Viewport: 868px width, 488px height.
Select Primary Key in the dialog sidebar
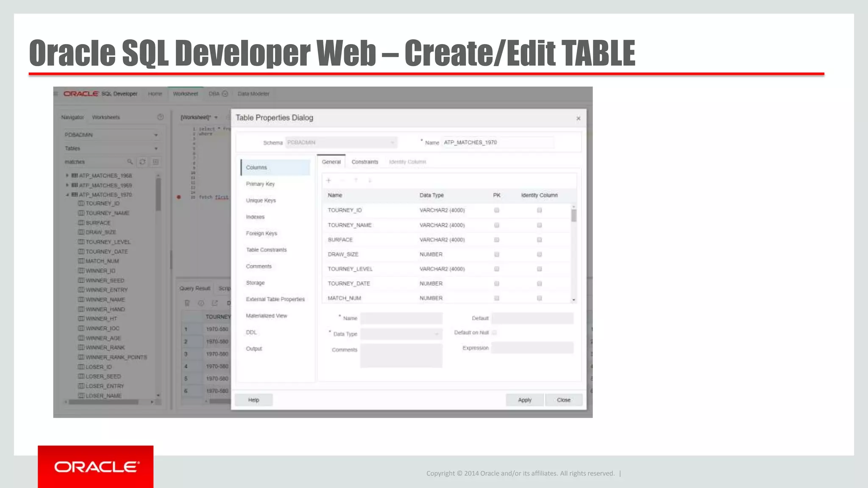260,184
